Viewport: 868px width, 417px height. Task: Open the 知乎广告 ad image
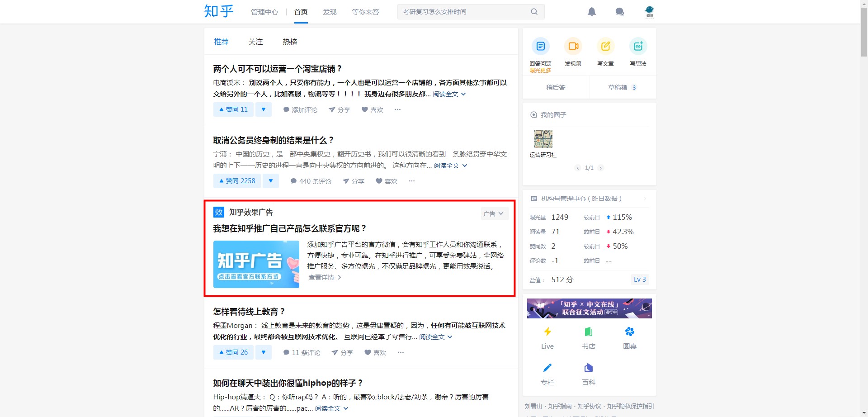(x=256, y=264)
